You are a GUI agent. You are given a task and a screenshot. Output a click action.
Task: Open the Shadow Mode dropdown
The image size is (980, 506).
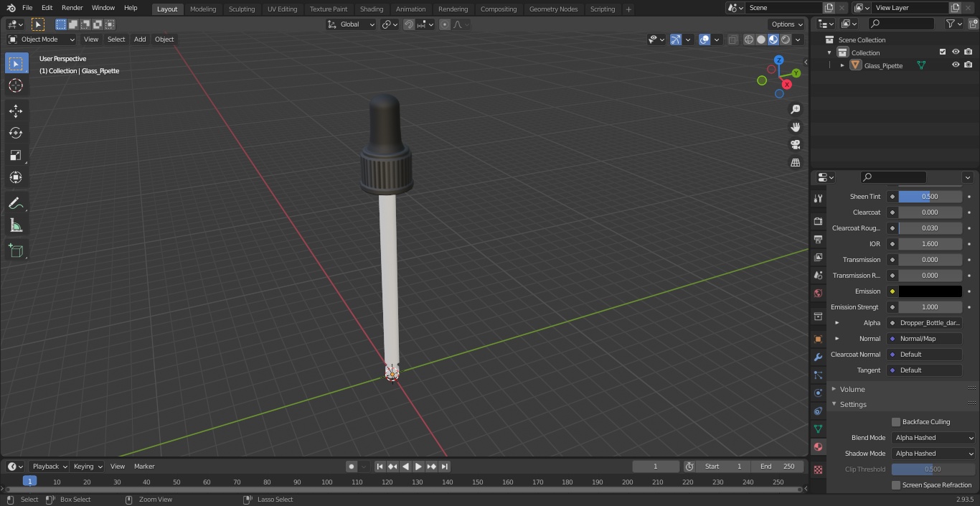coord(933,454)
